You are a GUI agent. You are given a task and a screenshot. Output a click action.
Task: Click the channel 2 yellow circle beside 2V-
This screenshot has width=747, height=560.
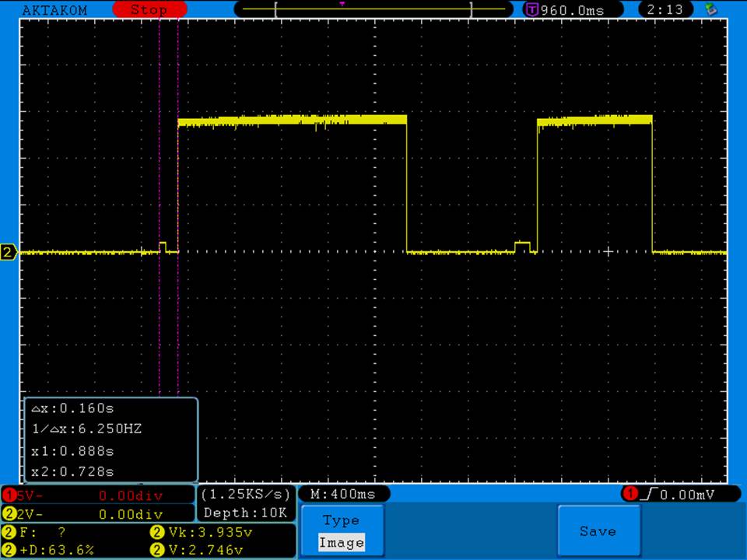click(9, 514)
